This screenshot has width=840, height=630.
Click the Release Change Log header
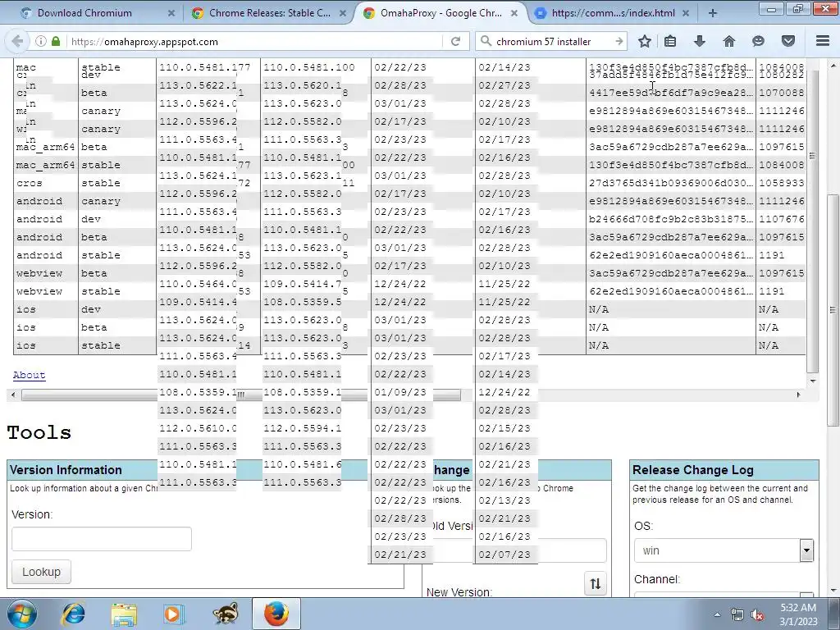pos(724,470)
